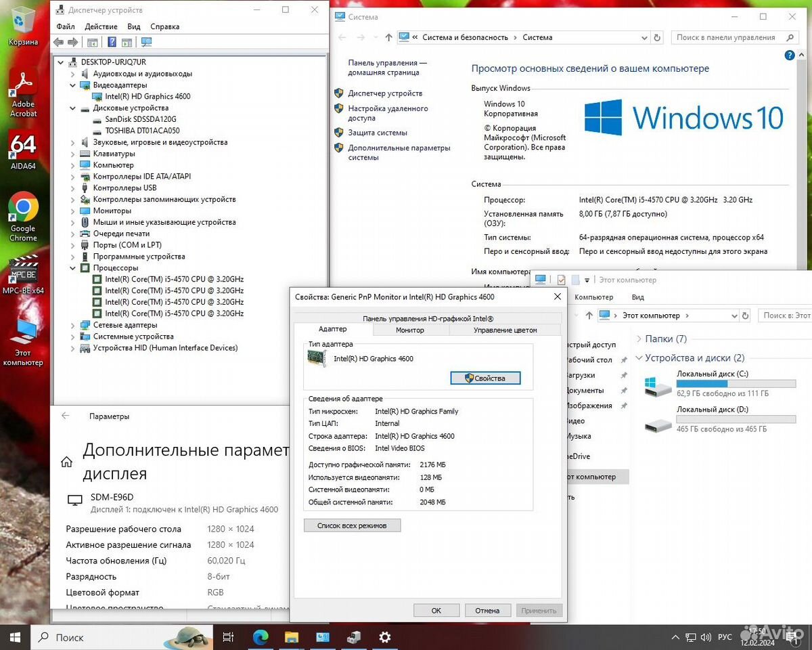Screen dimensions: 812x650
Task: Switch to Управление цветом tab
Action: coord(505,330)
